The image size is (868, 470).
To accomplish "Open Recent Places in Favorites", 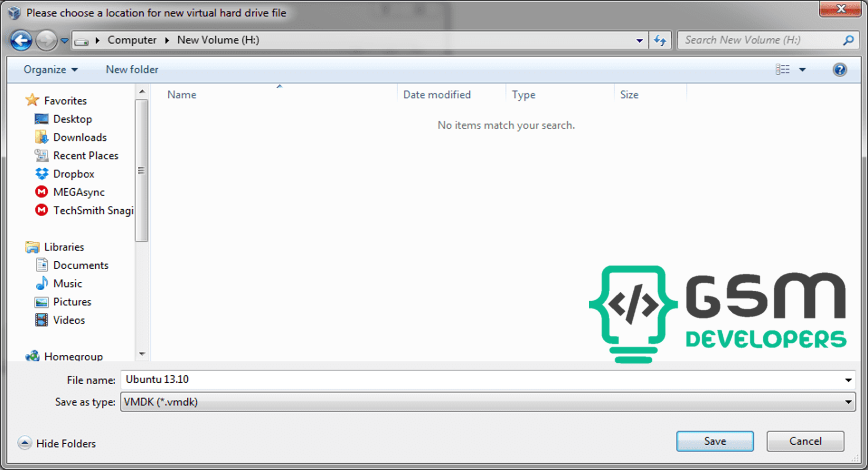I will point(86,156).
